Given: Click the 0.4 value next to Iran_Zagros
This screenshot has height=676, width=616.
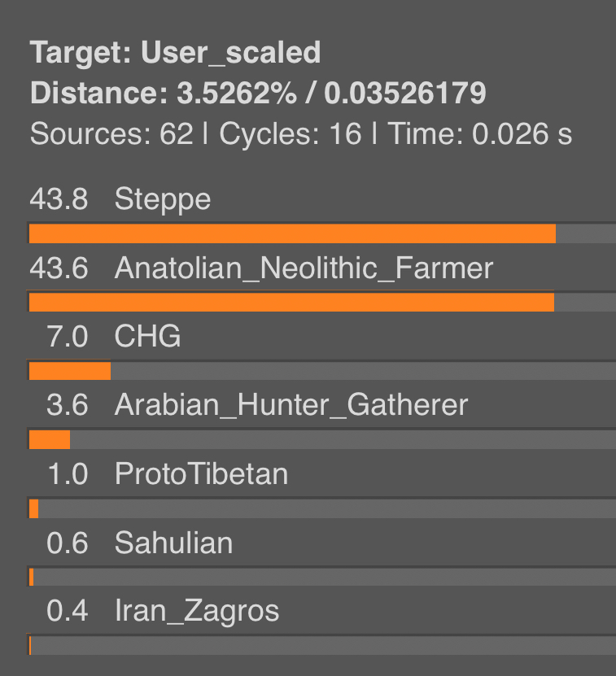Looking at the screenshot, I should [67, 611].
